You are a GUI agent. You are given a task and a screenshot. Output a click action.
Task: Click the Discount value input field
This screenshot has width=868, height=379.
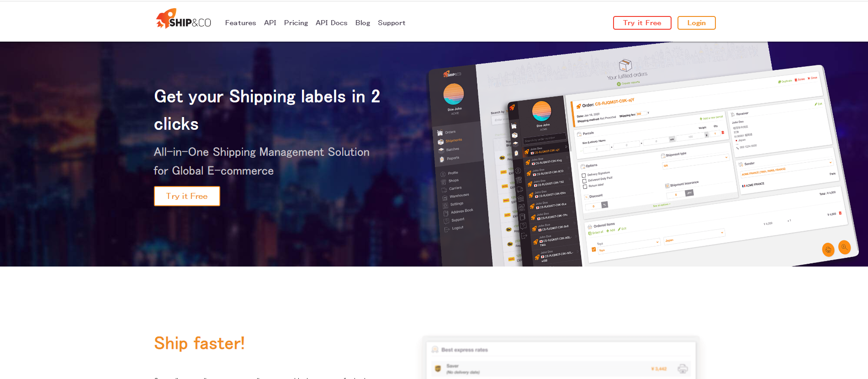point(594,206)
